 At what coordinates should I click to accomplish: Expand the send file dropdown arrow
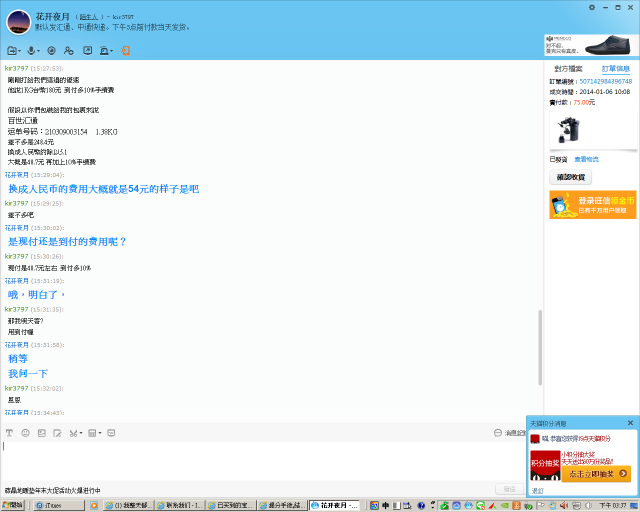click(19, 51)
